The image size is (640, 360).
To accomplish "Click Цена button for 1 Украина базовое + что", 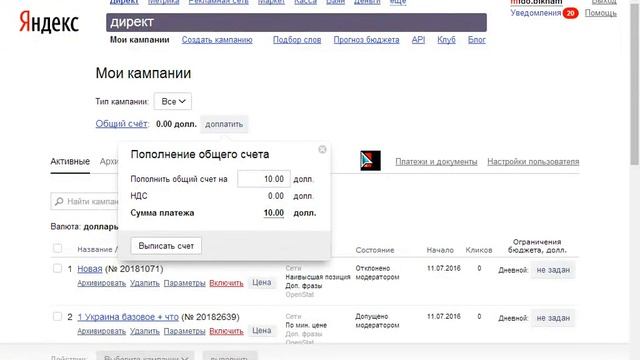I will [x=262, y=330].
